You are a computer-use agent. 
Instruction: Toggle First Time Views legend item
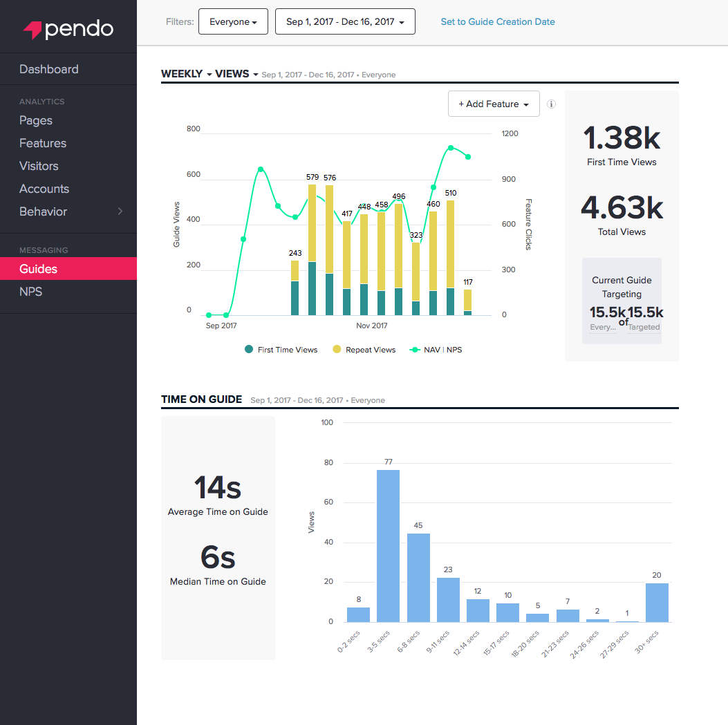point(281,350)
